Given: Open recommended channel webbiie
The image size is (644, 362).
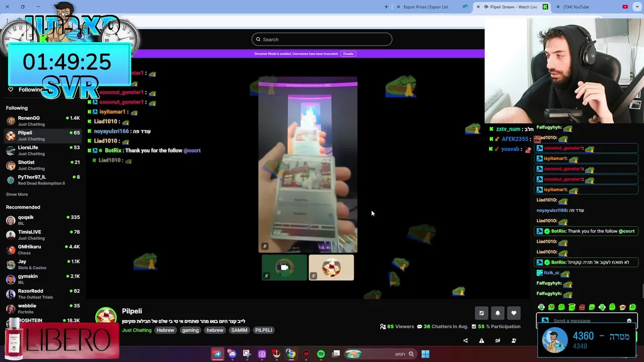Looking at the screenshot, I should click(x=43, y=308).
